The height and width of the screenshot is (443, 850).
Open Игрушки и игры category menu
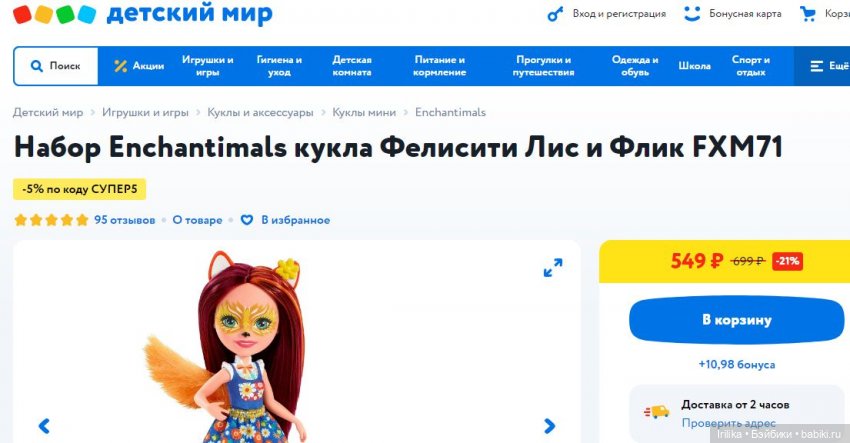coord(208,66)
